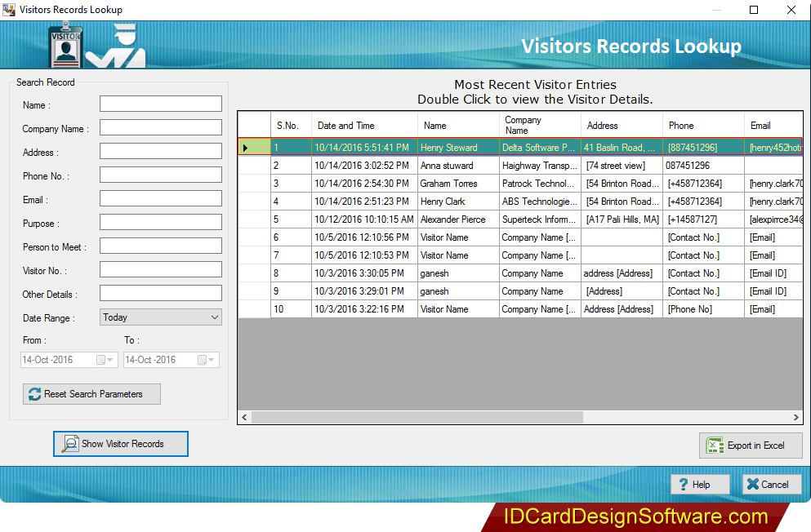Click the scroll right arrow of the table
The width and height of the screenshot is (811, 532).
(796, 417)
